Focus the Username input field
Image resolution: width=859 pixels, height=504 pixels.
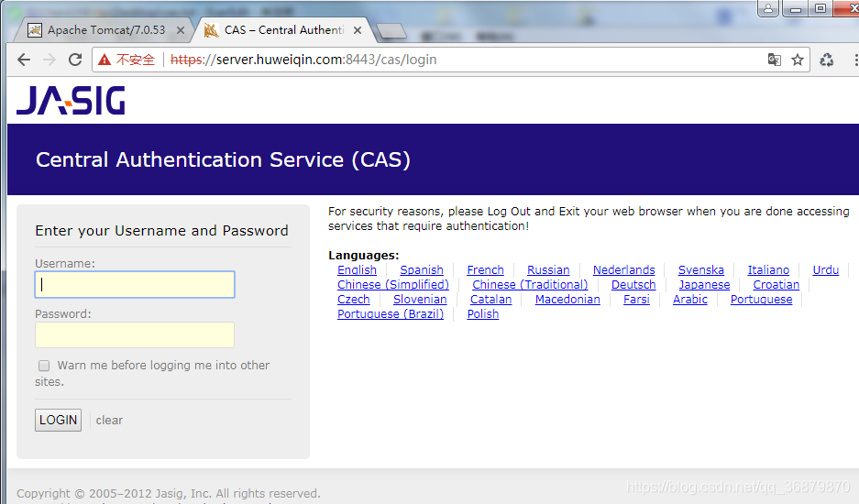(135, 284)
